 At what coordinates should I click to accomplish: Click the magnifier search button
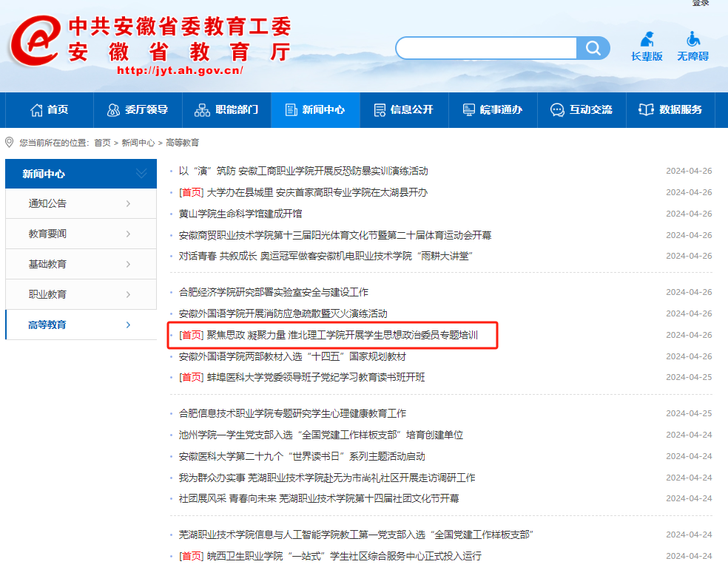coord(593,49)
